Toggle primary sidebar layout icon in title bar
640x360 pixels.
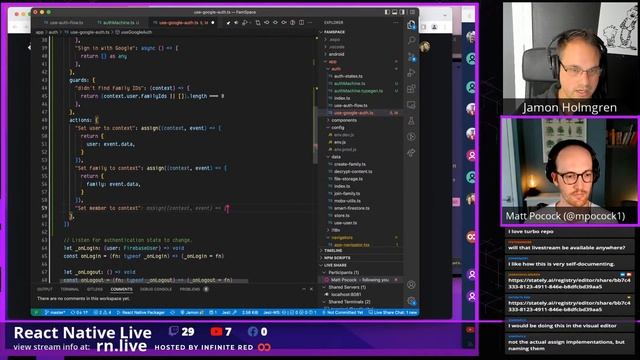[387, 12]
